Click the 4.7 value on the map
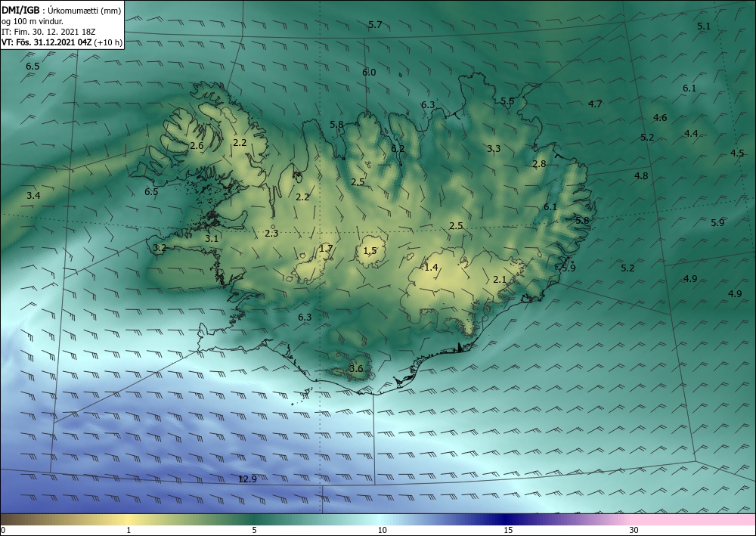Image resolution: width=756 pixels, height=536 pixels. point(596,104)
